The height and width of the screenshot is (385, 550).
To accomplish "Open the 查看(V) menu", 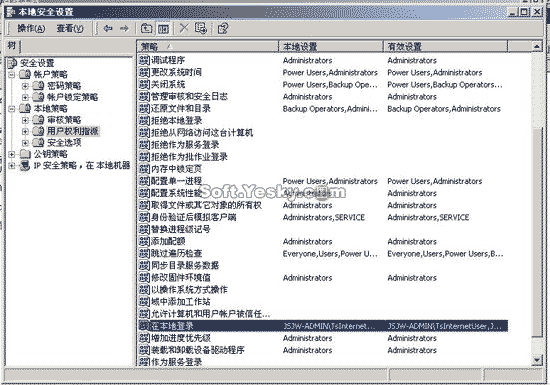I will [x=70, y=28].
